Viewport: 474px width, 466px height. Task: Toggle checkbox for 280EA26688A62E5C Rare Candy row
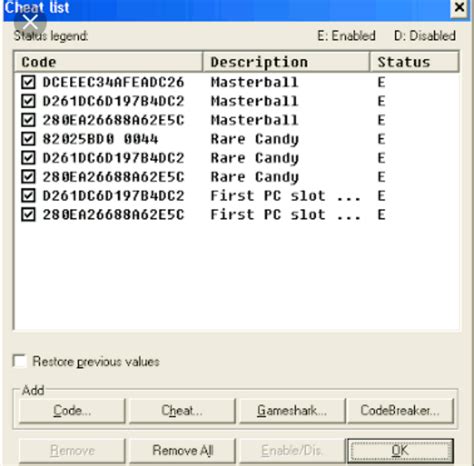[28, 177]
